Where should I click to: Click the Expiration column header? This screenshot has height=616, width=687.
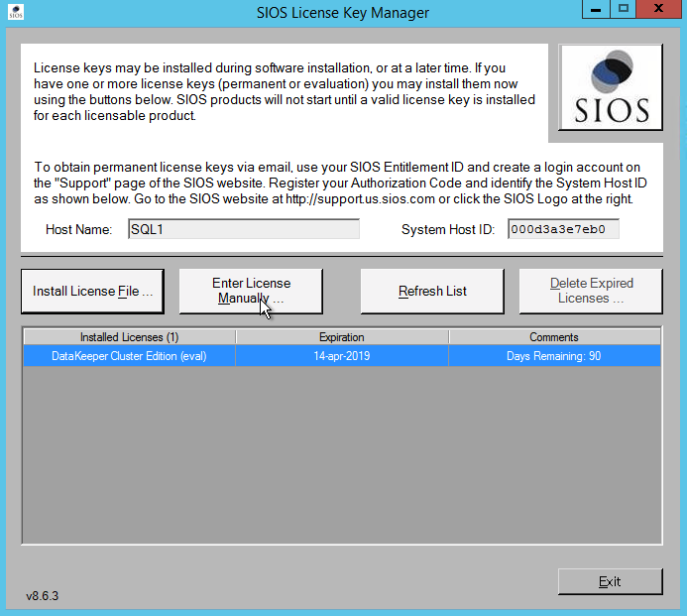(x=341, y=337)
